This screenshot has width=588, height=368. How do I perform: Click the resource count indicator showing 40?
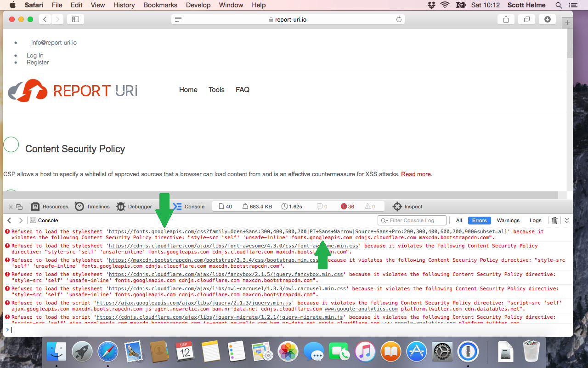pyautogui.click(x=225, y=207)
